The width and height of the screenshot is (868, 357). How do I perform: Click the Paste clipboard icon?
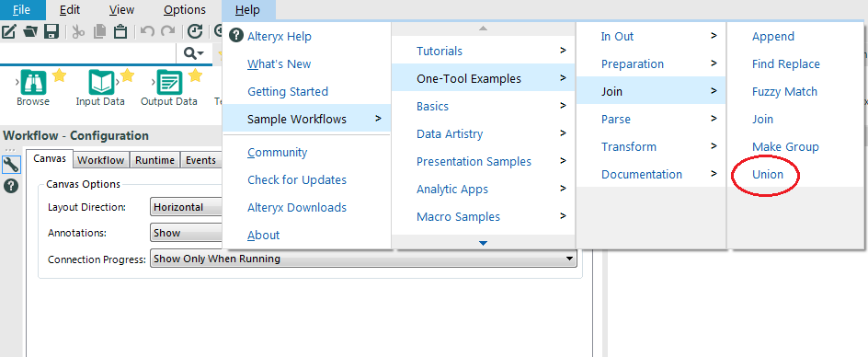tap(120, 31)
